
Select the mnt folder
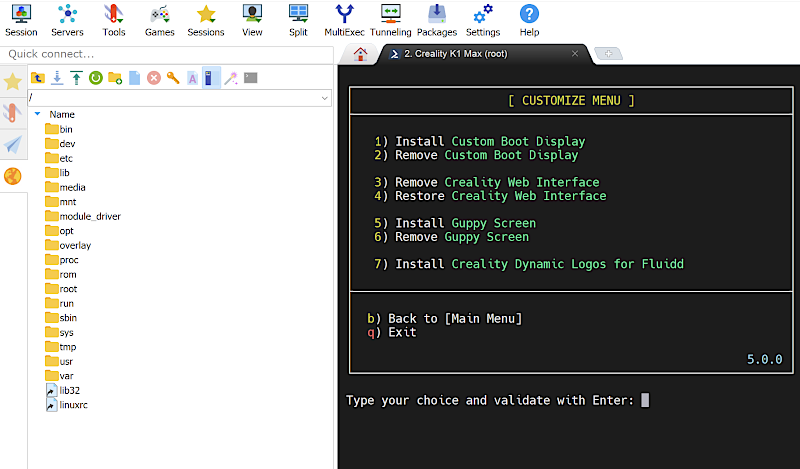(x=60, y=202)
